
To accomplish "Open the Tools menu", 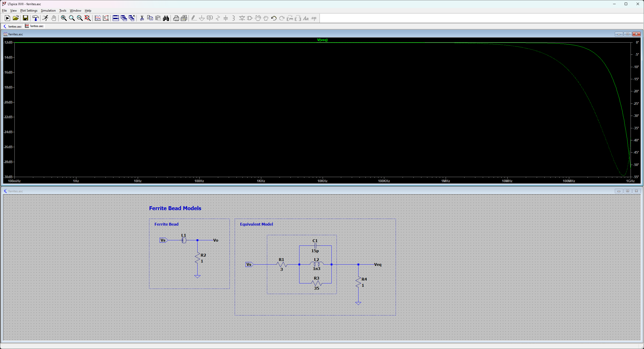I will (x=63, y=11).
